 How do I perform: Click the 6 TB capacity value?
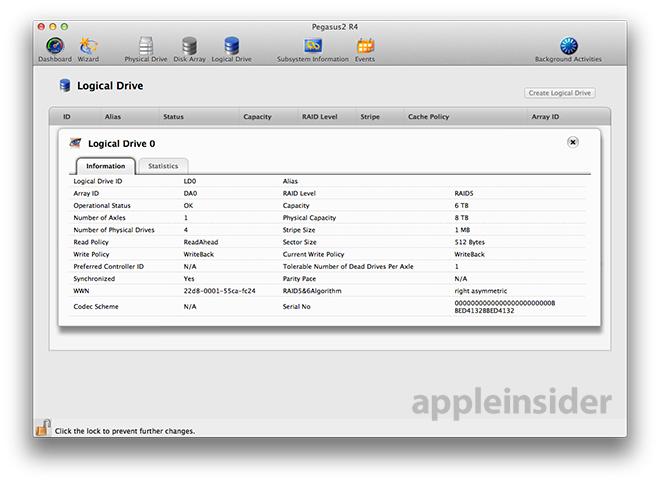pyautogui.click(x=461, y=205)
